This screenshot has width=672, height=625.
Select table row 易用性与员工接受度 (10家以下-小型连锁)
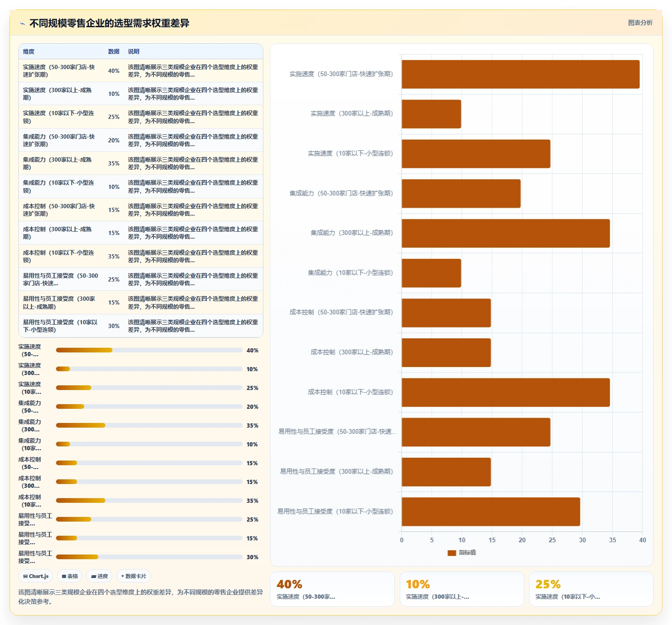141,326
